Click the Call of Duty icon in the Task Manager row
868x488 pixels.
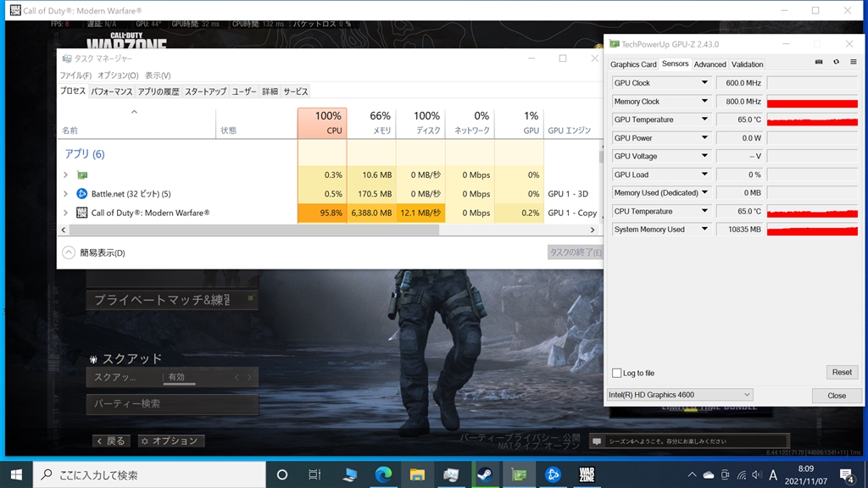coord(82,213)
